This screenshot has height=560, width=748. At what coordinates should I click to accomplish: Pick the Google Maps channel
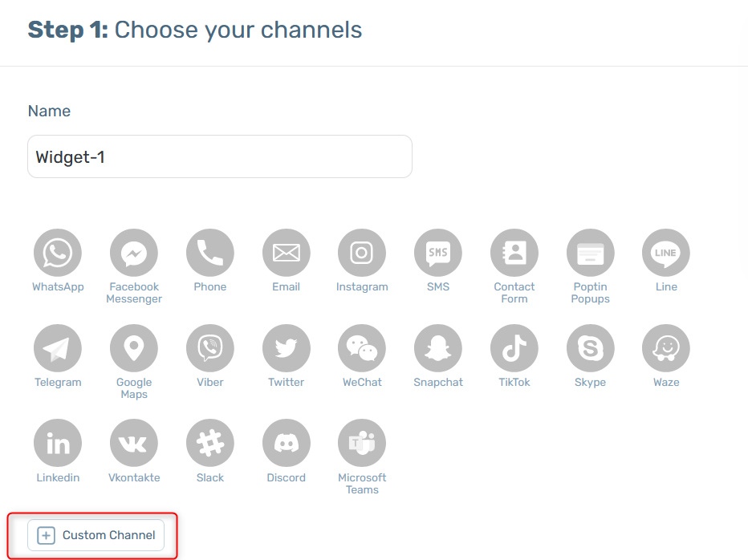[134, 348]
